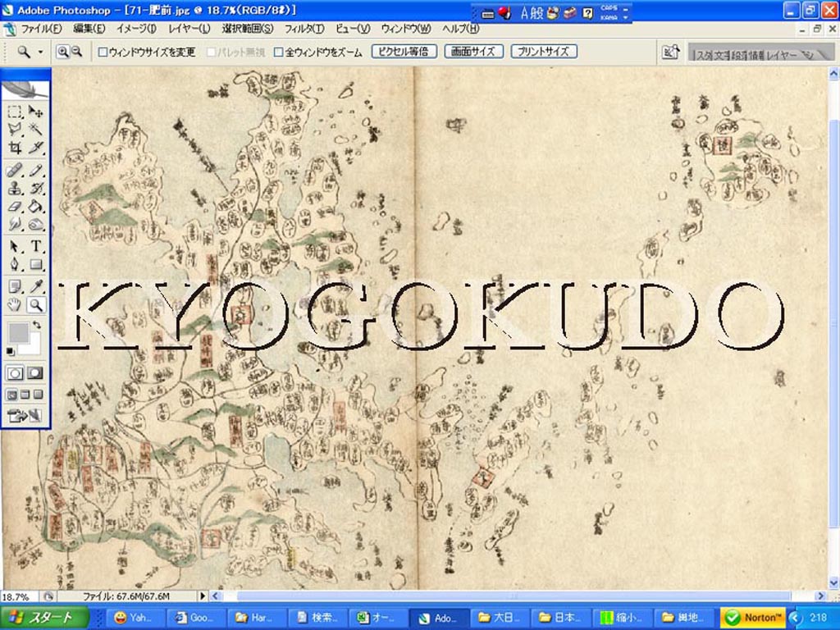Open the ビュー(V) menu

tap(353, 29)
